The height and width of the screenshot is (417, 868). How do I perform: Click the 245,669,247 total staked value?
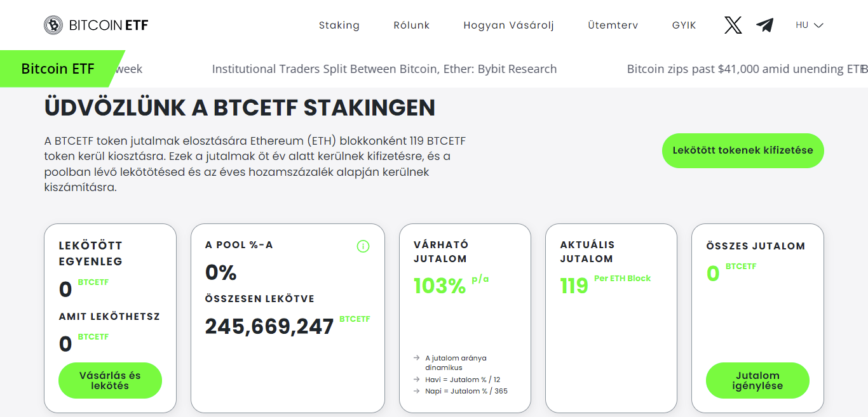269,326
